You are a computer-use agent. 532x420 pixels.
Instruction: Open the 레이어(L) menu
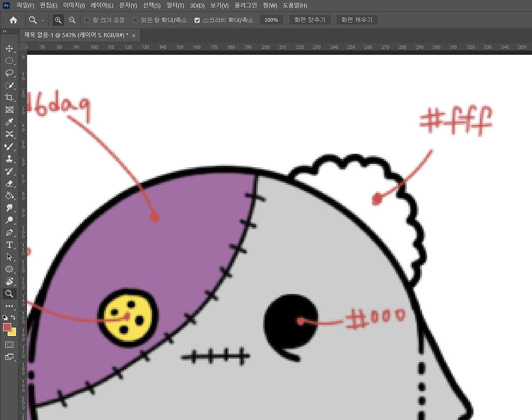102,5
